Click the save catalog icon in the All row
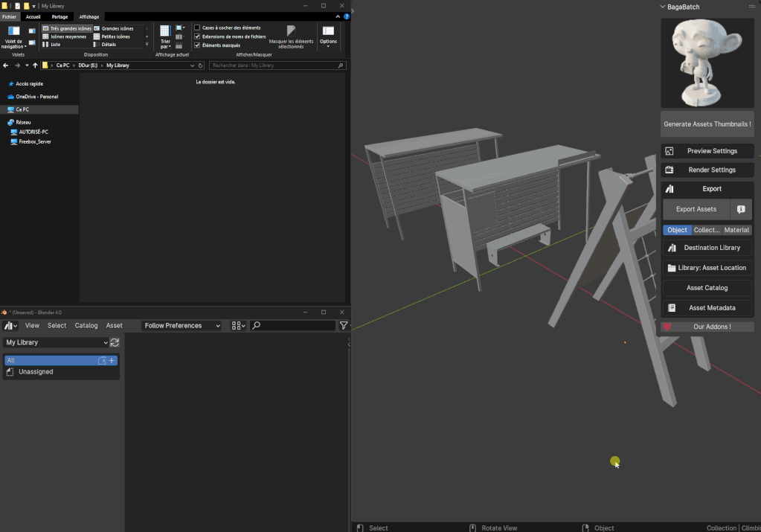The image size is (761, 532). click(103, 361)
